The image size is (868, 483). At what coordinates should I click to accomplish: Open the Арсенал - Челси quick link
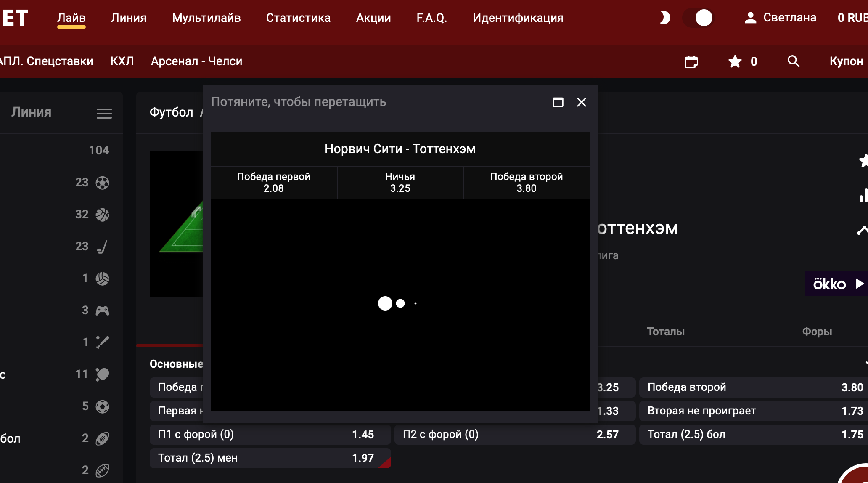[196, 61]
